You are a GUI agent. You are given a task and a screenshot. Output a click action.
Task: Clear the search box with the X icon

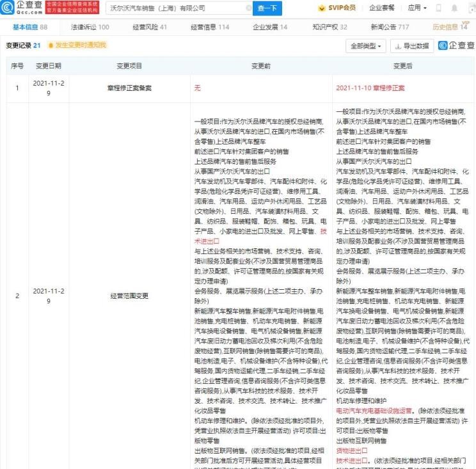(248, 8)
